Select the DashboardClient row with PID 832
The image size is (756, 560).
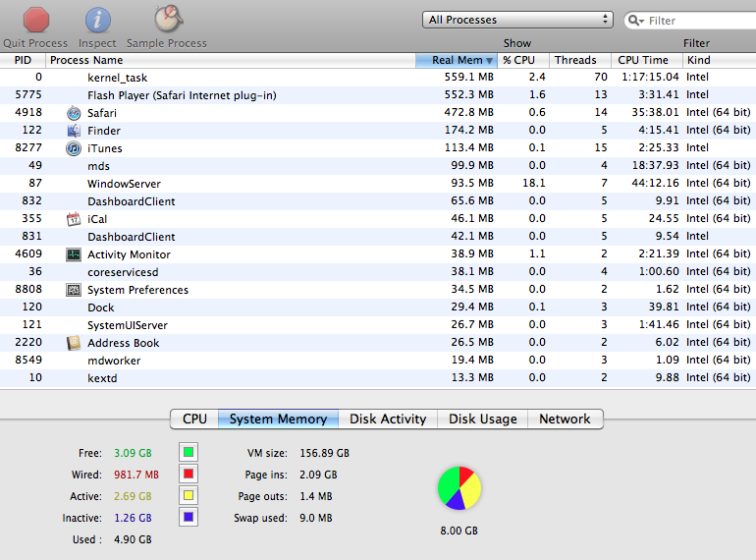pos(378,201)
